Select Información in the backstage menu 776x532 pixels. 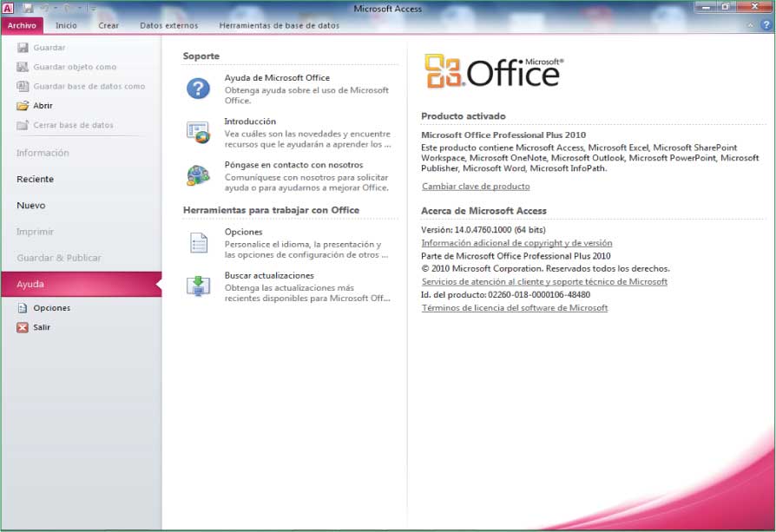[x=43, y=153]
